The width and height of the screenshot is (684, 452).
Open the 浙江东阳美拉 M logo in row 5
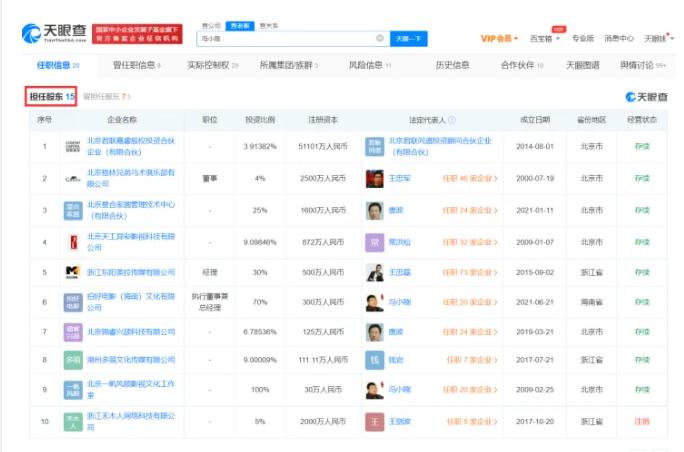[72, 272]
